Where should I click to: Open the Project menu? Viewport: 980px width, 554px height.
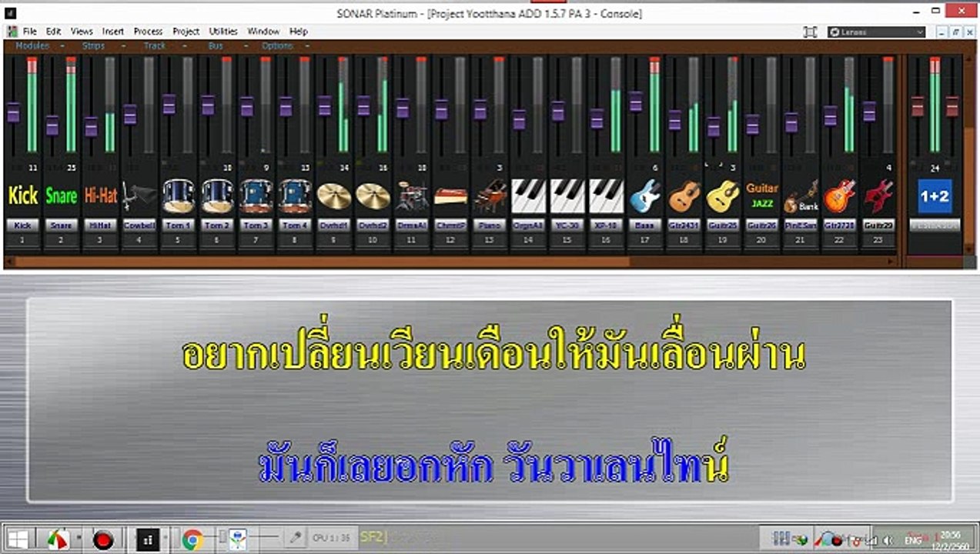coord(186,32)
